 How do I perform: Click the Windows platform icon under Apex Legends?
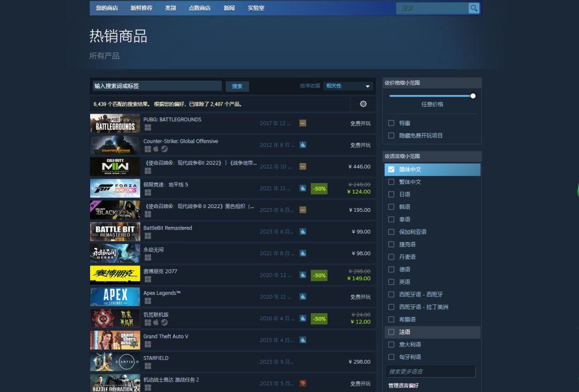148,301
